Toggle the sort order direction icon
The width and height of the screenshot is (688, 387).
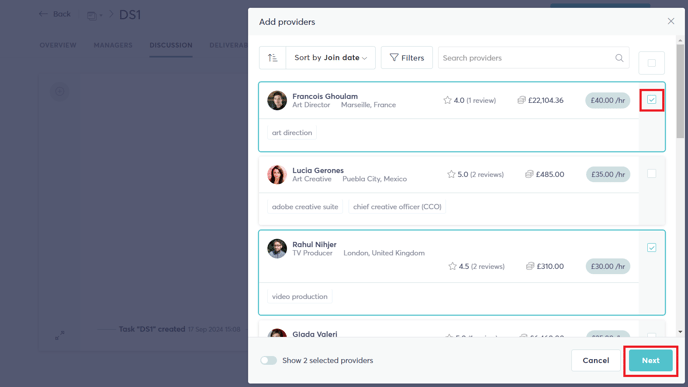click(272, 58)
